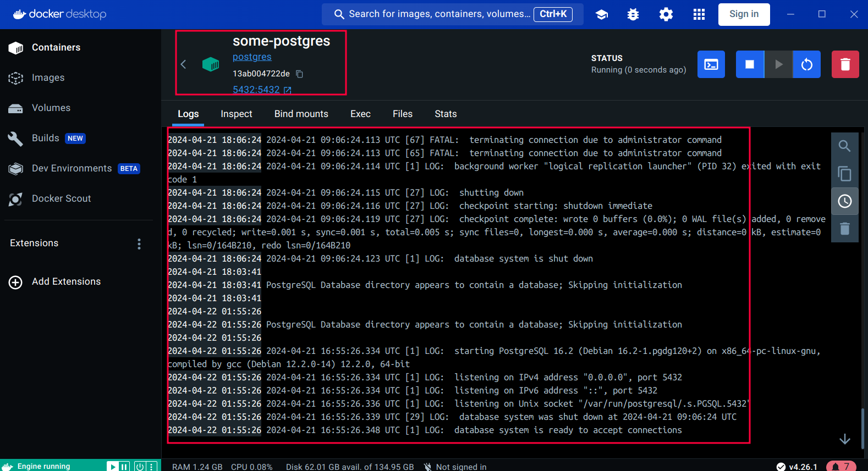868x471 pixels.
Task: Click the green container icon beside postgres
Action: (211, 64)
